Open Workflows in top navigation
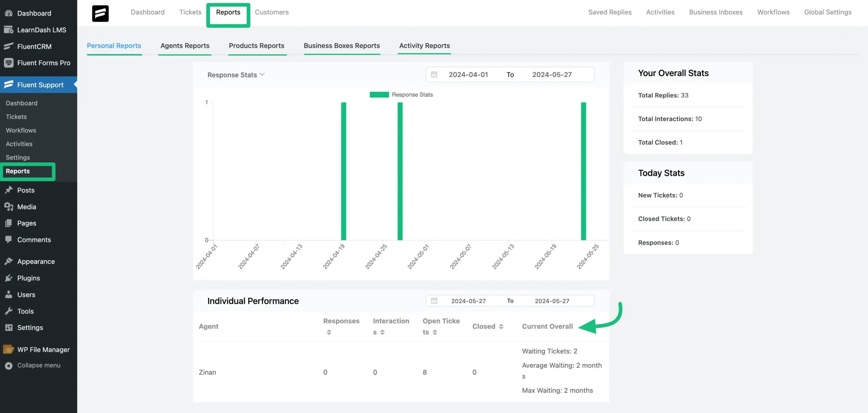The width and height of the screenshot is (868, 413). click(773, 12)
